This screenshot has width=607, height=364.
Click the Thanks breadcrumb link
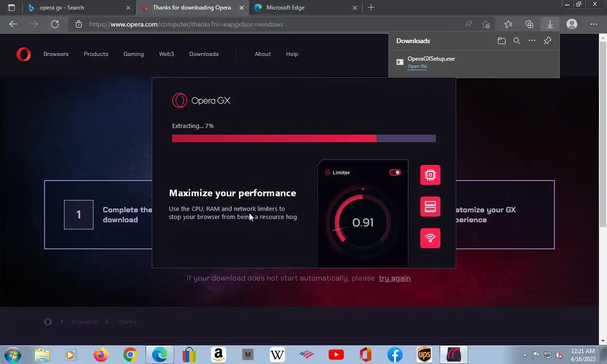coord(127,322)
